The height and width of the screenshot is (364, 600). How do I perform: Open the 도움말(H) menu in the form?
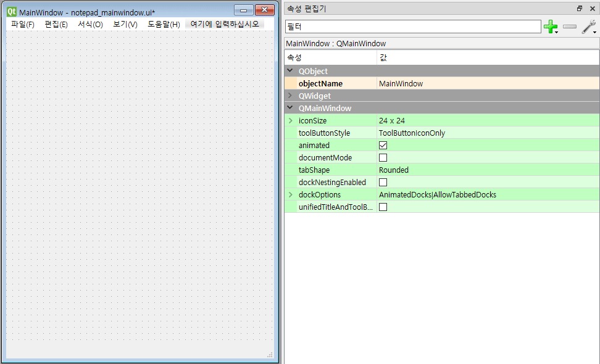(x=164, y=25)
